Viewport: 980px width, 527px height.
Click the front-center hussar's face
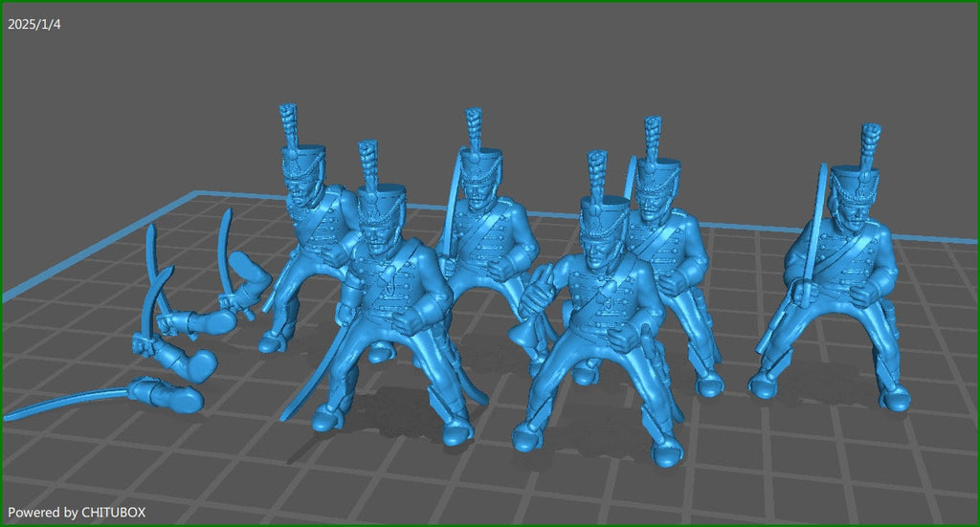tap(598, 252)
